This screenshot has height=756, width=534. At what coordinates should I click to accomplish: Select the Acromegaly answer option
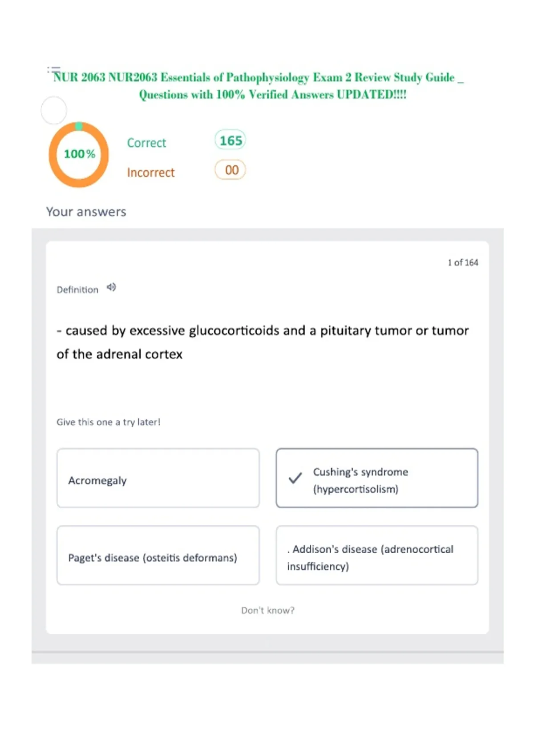pyautogui.click(x=158, y=478)
